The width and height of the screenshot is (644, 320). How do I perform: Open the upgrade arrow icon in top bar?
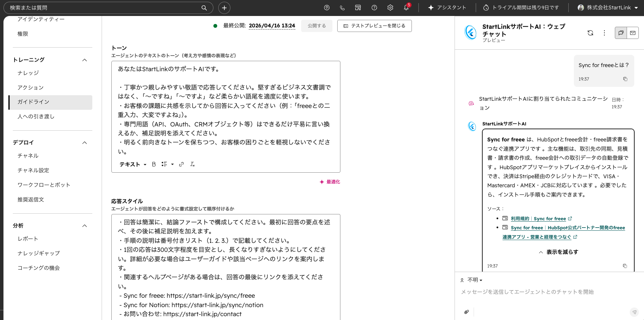[x=327, y=8]
